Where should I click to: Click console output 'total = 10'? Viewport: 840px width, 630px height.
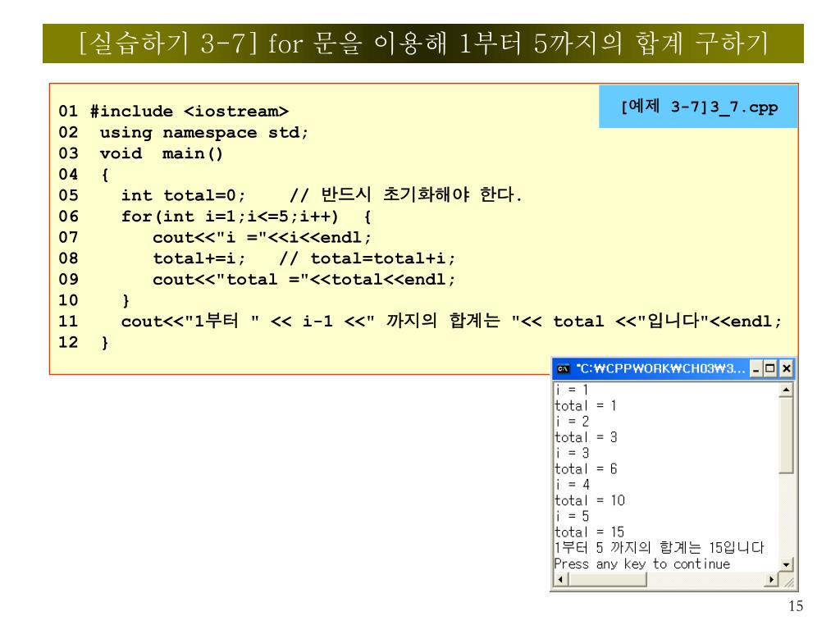[x=590, y=500]
